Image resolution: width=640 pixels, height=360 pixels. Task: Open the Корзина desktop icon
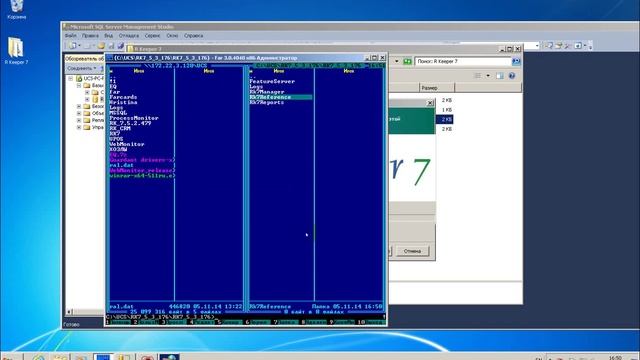pos(16,9)
